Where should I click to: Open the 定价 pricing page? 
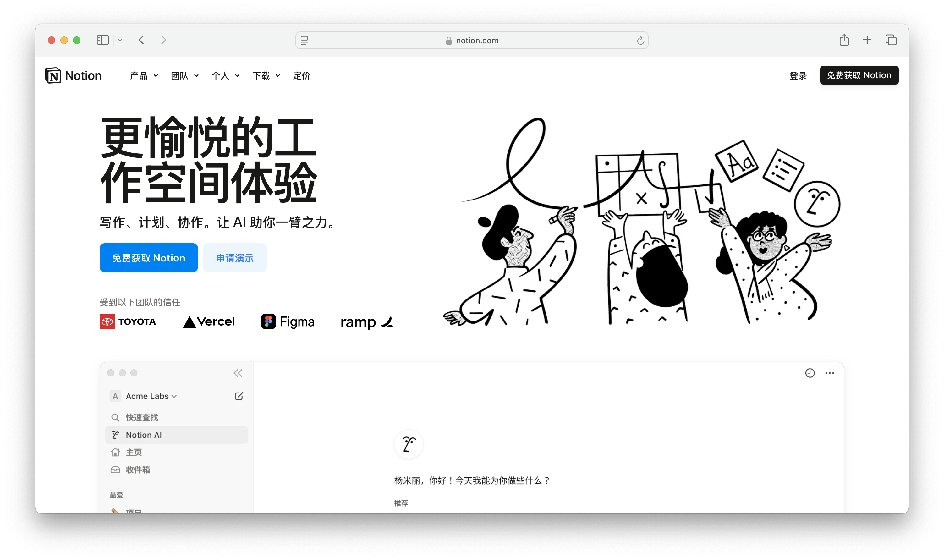[301, 76]
